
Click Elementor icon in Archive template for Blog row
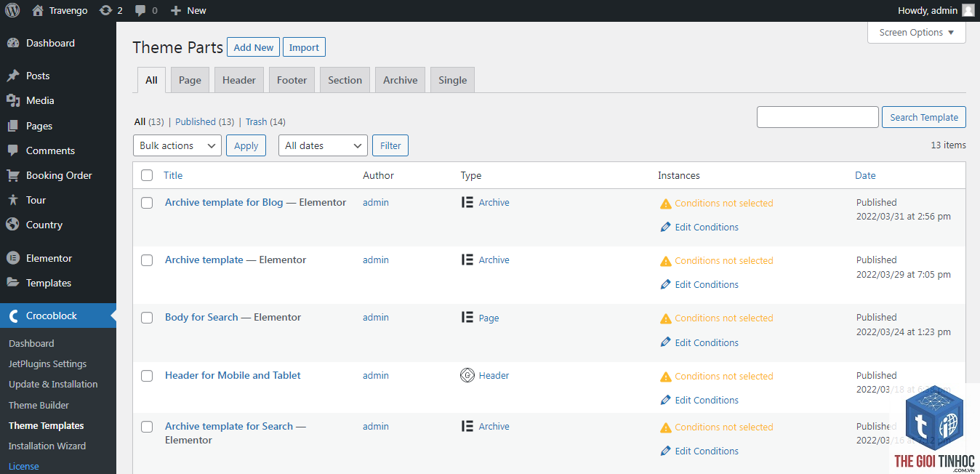pyautogui.click(x=467, y=202)
